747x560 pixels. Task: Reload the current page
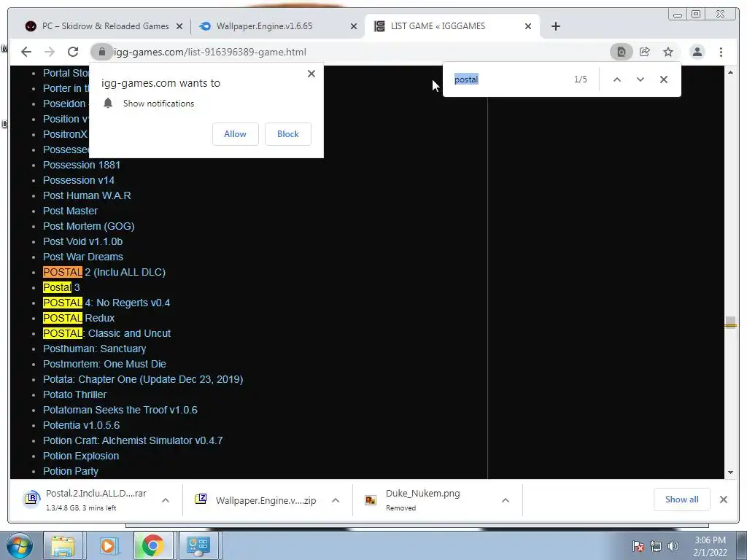[73, 52]
